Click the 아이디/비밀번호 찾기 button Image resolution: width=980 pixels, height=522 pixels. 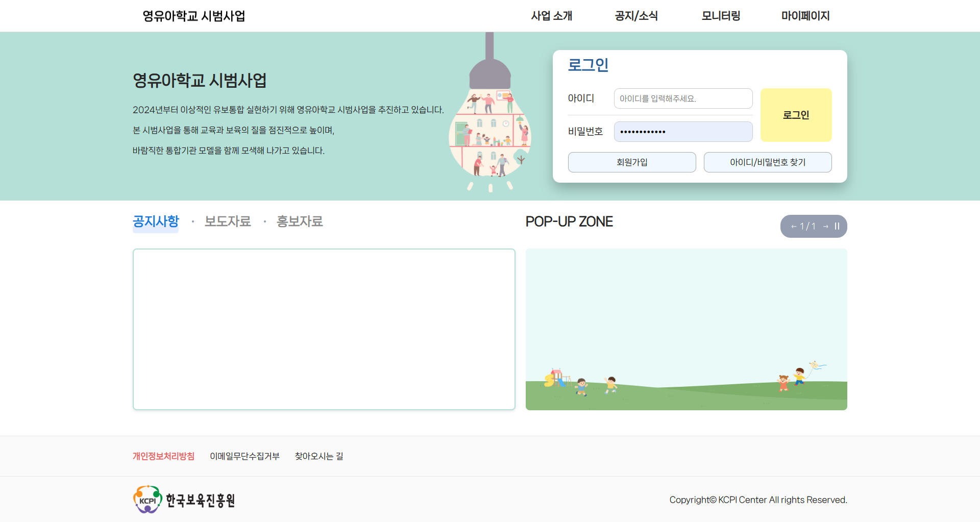(x=767, y=162)
